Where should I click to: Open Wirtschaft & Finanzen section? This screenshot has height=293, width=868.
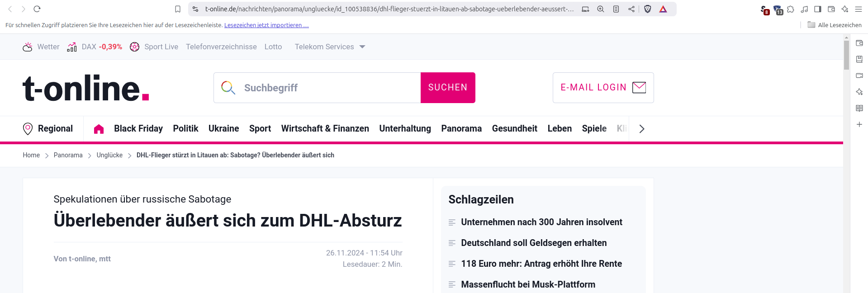(325, 128)
